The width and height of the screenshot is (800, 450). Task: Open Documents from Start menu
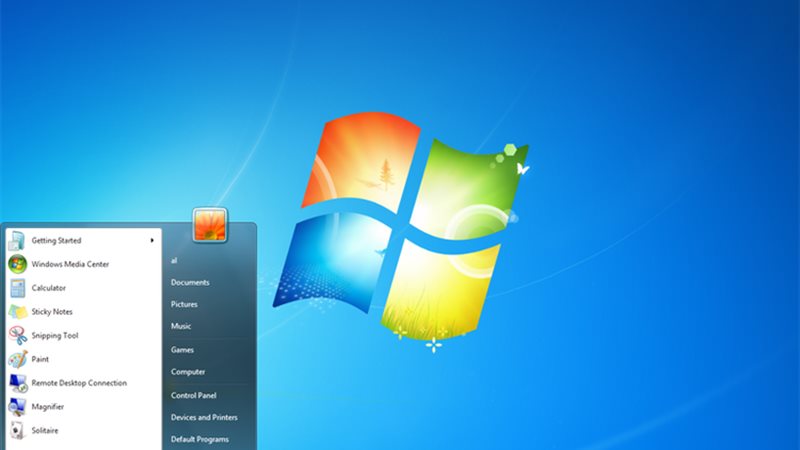190,283
